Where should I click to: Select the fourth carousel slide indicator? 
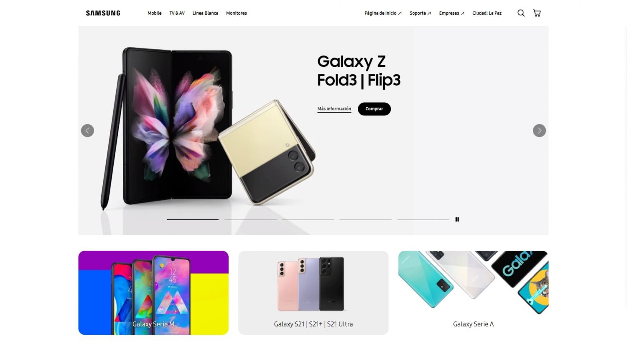[366, 219]
